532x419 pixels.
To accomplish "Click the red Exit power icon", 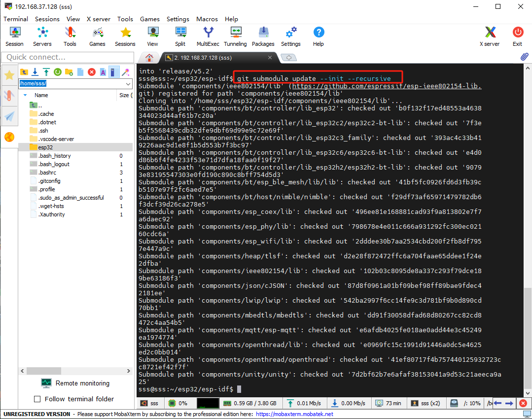I will pos(517,36).
